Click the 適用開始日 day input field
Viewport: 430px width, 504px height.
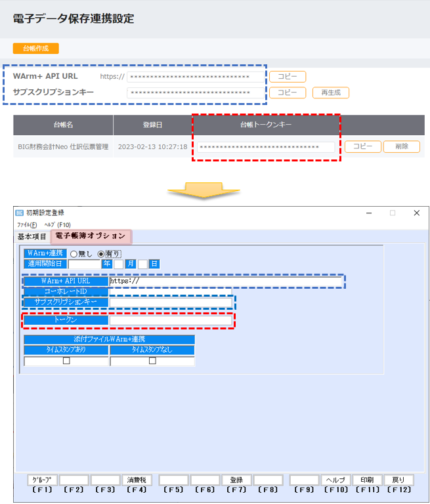click(142, 264)
